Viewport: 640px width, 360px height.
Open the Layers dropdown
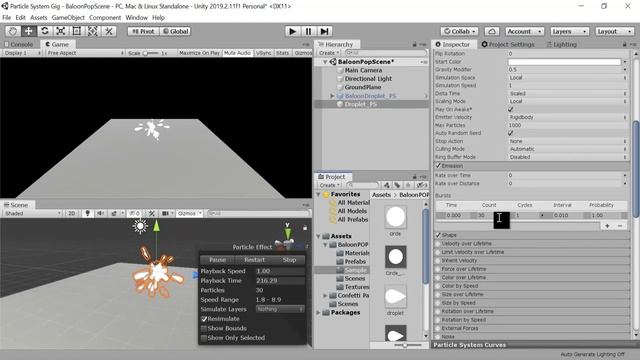(x=569, y=31)
